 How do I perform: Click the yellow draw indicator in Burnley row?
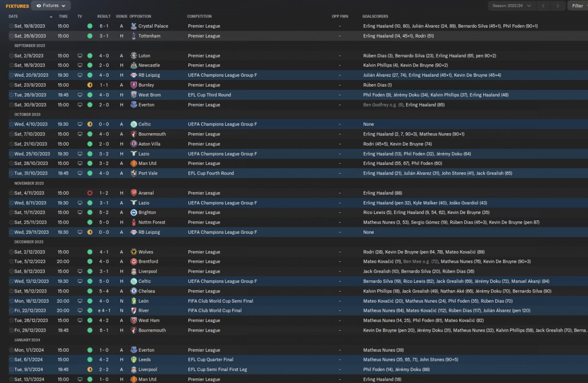[90, 85]
